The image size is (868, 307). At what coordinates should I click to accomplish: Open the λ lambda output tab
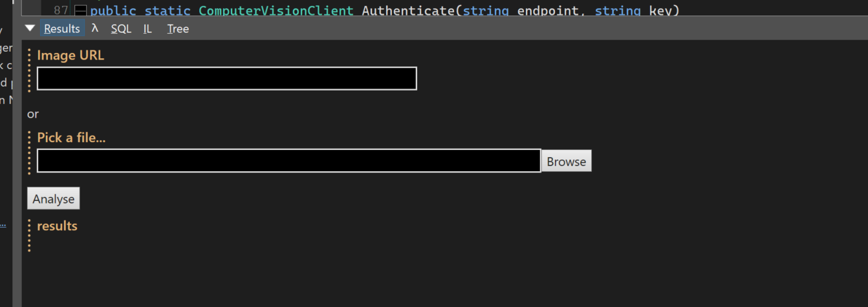[95, 28]
